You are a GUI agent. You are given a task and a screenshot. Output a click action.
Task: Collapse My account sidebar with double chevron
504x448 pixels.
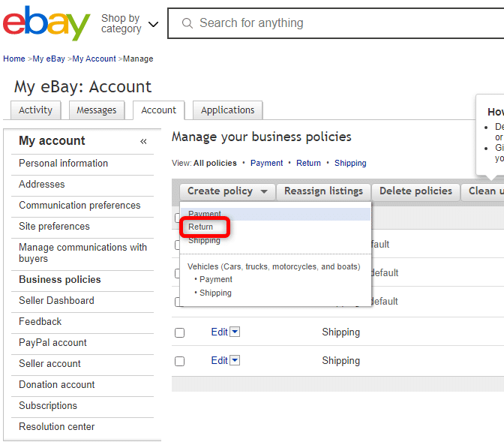click(x=143, y=141)
